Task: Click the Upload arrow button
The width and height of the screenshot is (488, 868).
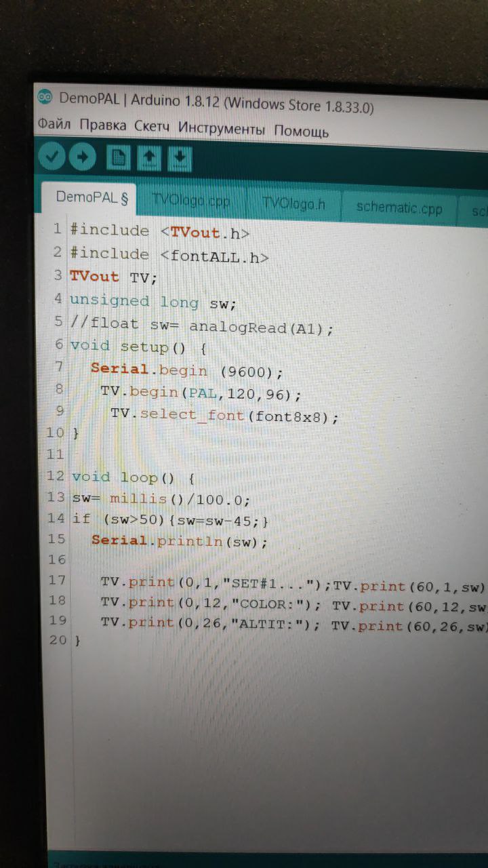Action: 83,157
